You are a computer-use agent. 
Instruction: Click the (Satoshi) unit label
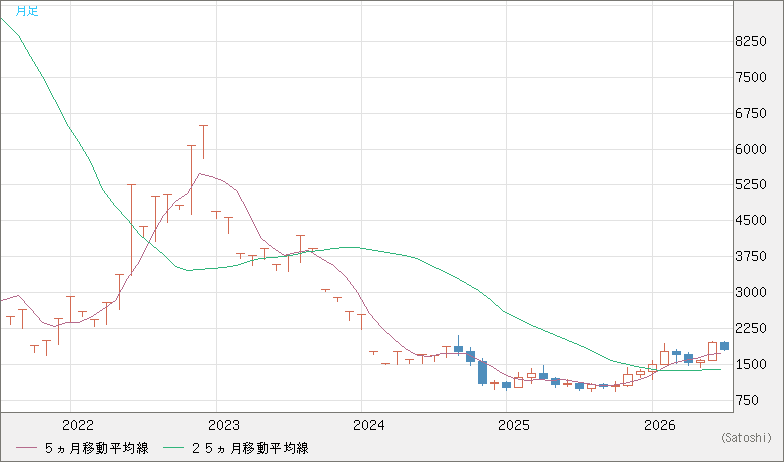click(746, 438)
